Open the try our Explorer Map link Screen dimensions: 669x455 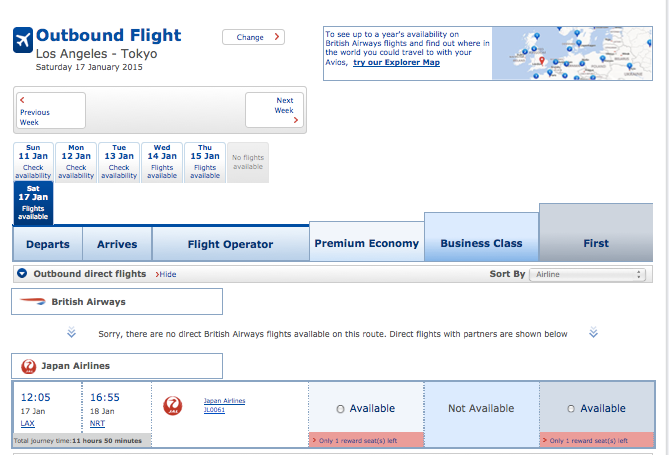[x=396, y=63]
